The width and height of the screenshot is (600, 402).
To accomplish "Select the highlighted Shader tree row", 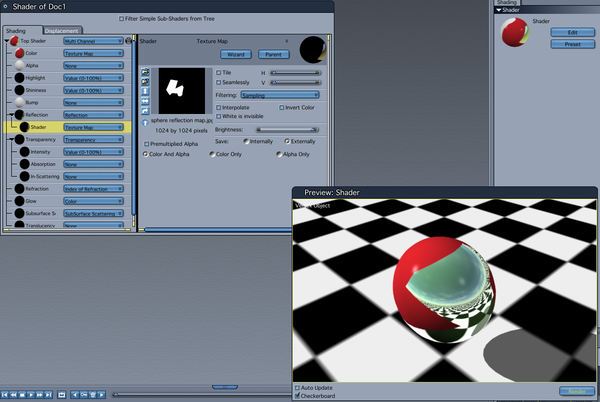I will tap(67, 127).
